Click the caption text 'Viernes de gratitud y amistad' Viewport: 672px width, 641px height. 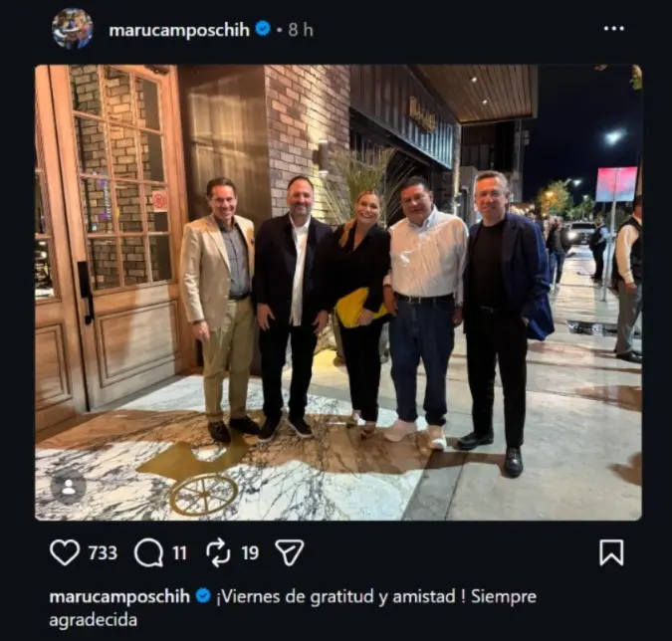[x=338, y=596]
